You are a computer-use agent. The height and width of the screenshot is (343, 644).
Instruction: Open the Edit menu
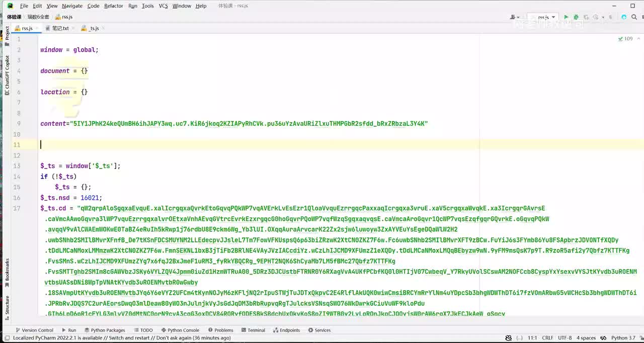point(37,6)
